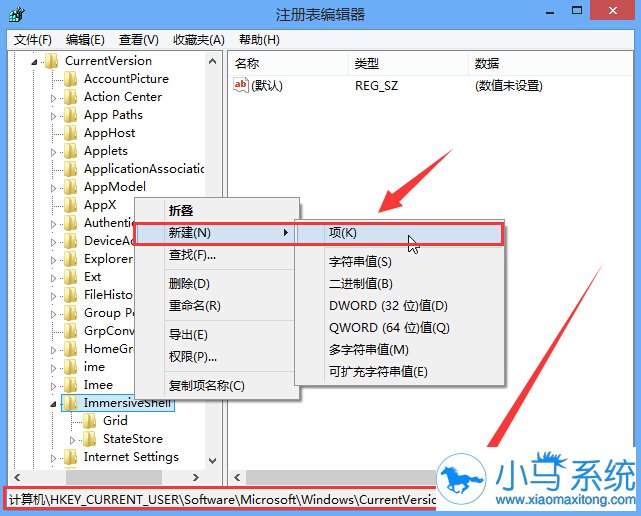Screen dimensions: 641x516
Task: Click the 数据 column header
Action: [x=551, y=63]
